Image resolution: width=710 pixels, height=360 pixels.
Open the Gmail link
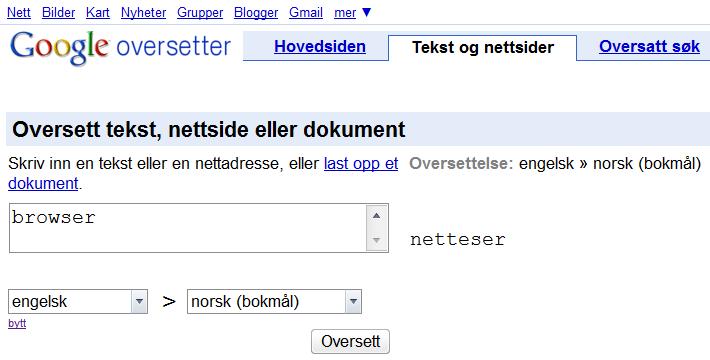tap(306, 13)
